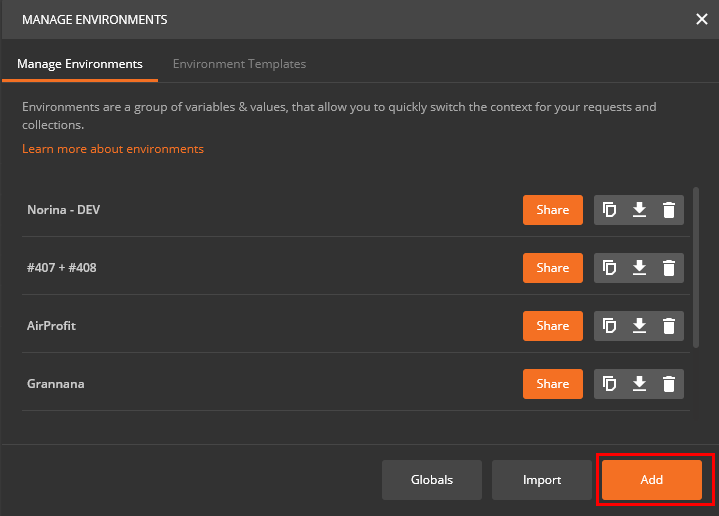Delete the #407 + #408 environment
This screenshot has width=719, height=516.
(x=669, y=268)
